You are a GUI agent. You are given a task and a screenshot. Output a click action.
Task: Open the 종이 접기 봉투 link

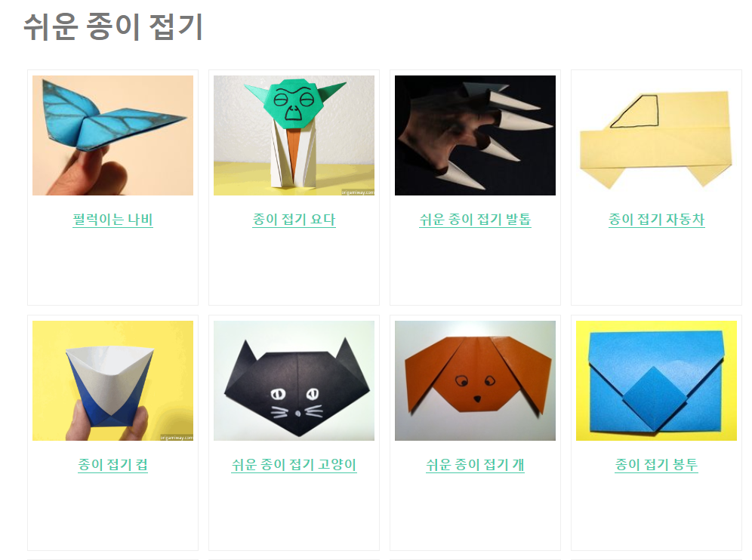tap(657, 465)
